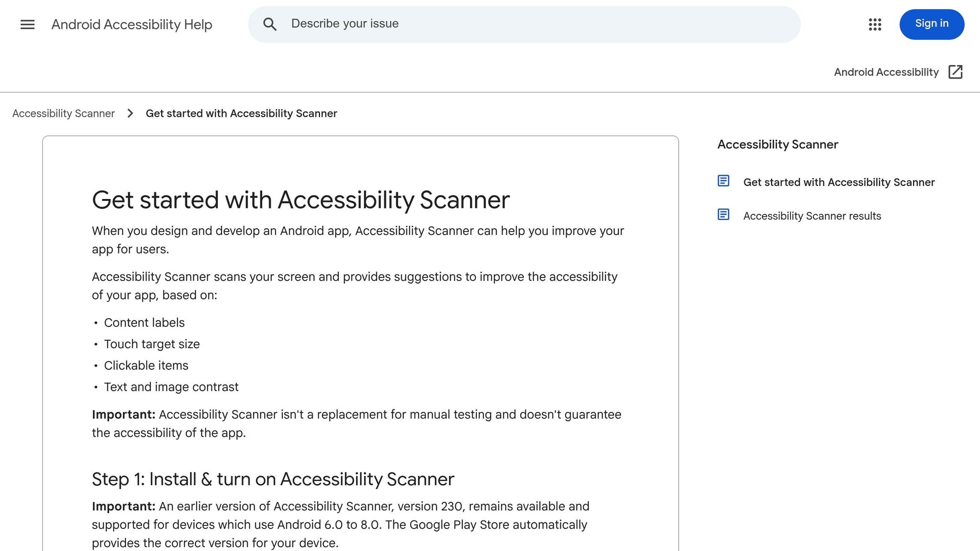Click the Android Accessibility Help logo
The height and width of the screenshot is (551, 980).
point(132,24)
